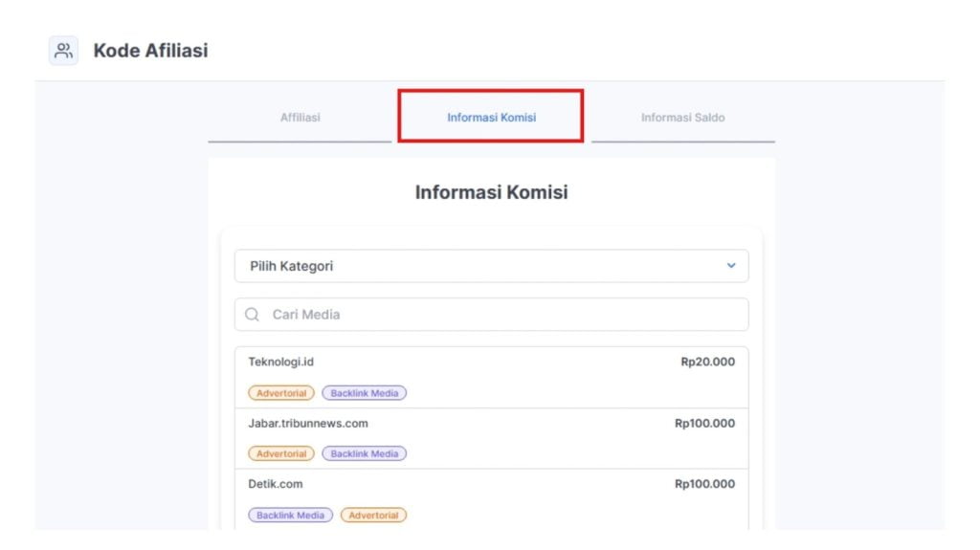Click the magnifier icon in Cari Media
This screenshot has width=980, height=550.
pos(252,315)
